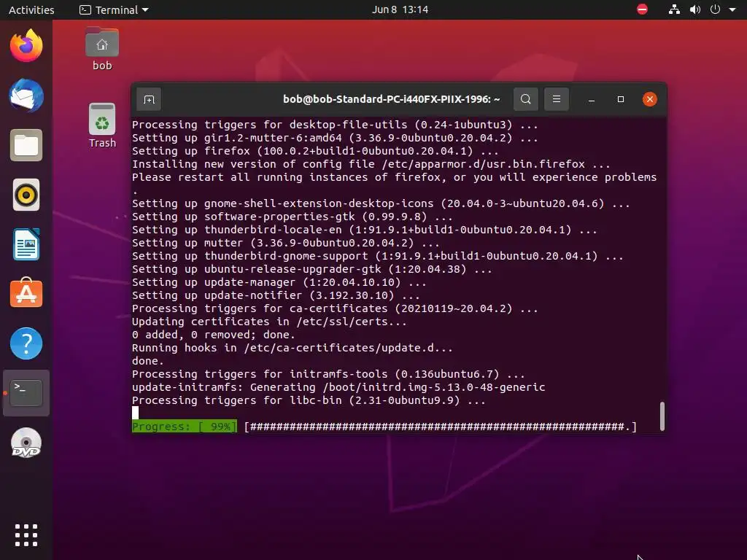Image resolution: width=747 pixels, height=560 pixels.
Task: Click 'Processing triggers for libc-bin' line
Action: tap(309, 400)
